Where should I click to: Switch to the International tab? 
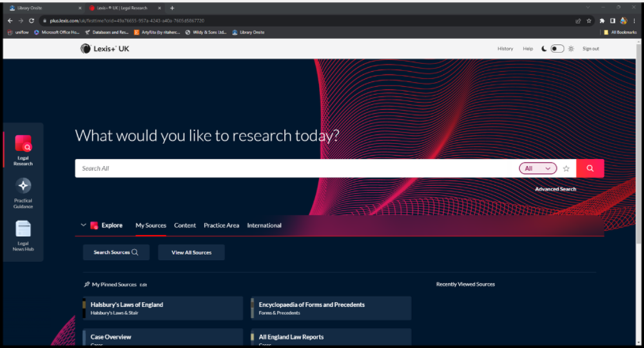[x=264, y=225]
